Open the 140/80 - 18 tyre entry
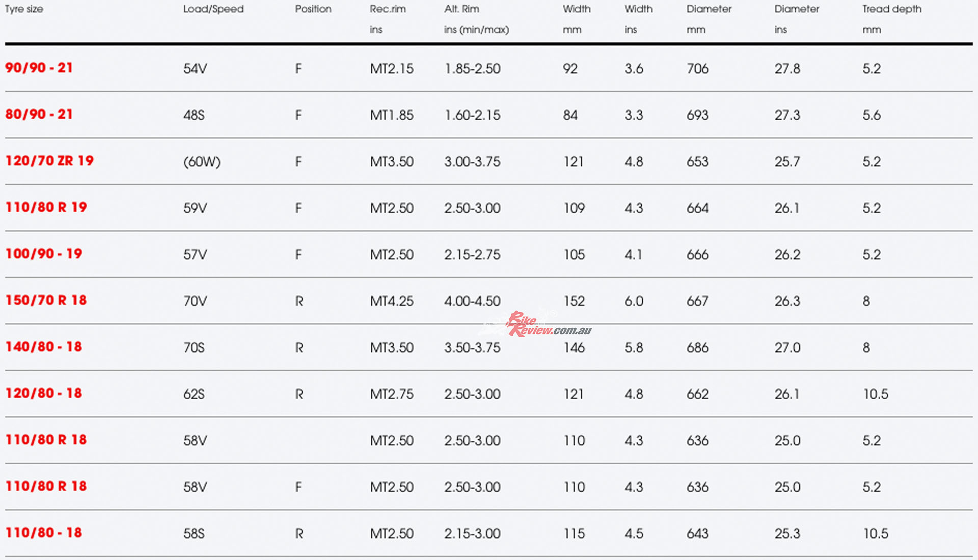Image resolution: width=978 pixels, height=560 pixels. [x=43, y=347]
